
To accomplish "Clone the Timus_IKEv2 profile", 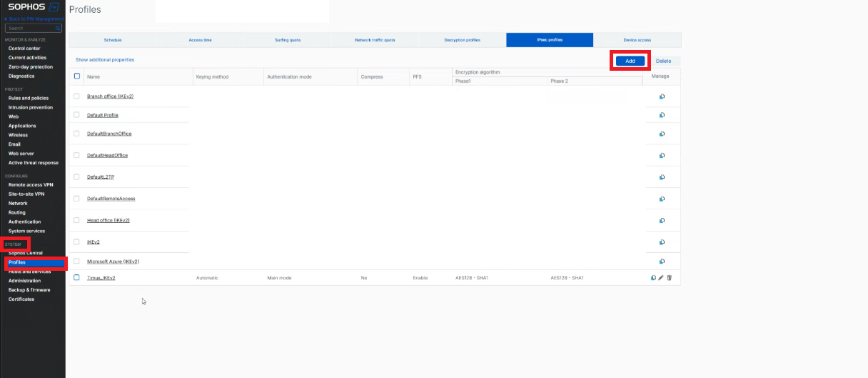I will pos(653,278).
